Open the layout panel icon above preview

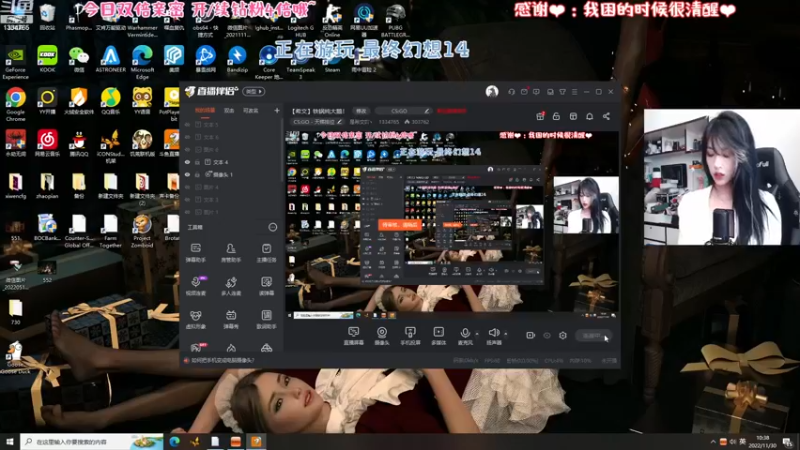tap(573, 116)
